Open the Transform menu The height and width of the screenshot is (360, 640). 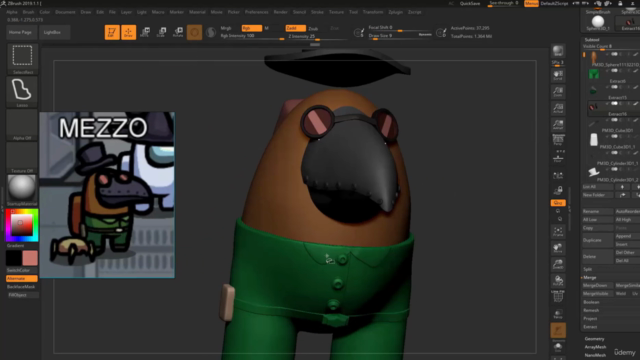point(373,12)
